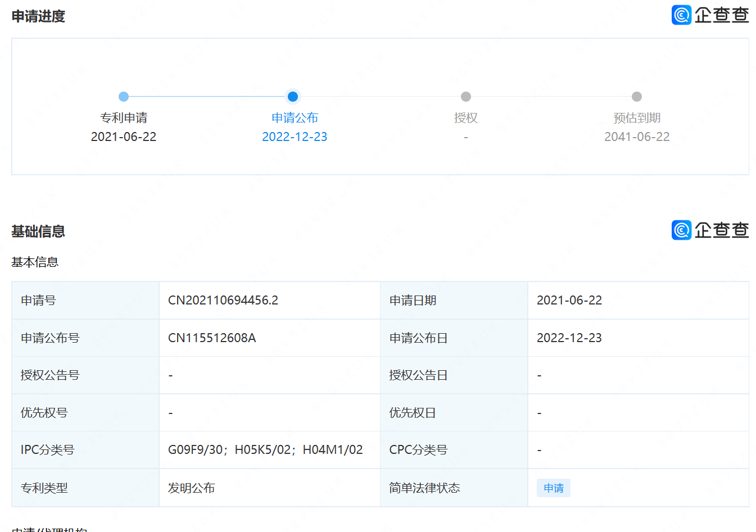The image size is (756, 532).
Task: Click the 申请进度 section heading
Action: 38,16
